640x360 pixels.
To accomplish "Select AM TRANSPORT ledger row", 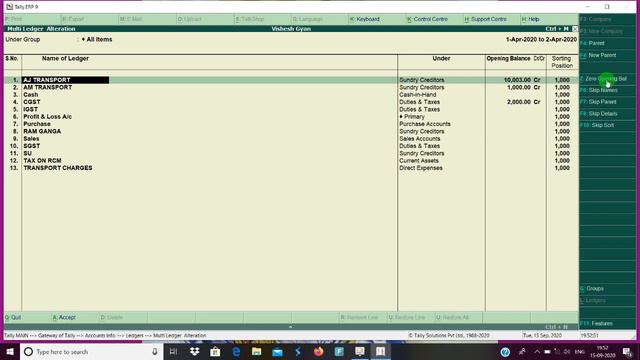I will [x=47, y=87].
